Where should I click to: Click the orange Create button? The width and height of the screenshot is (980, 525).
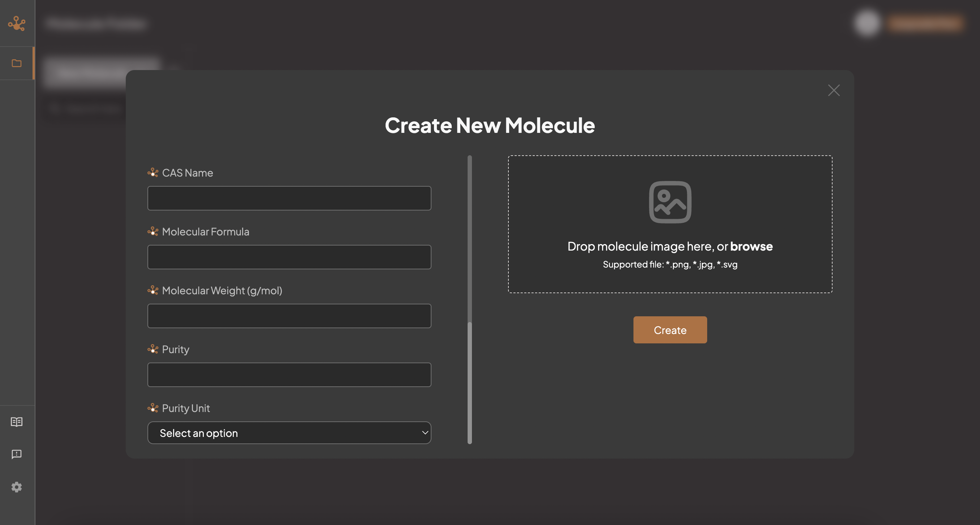[x=670, y=330]
